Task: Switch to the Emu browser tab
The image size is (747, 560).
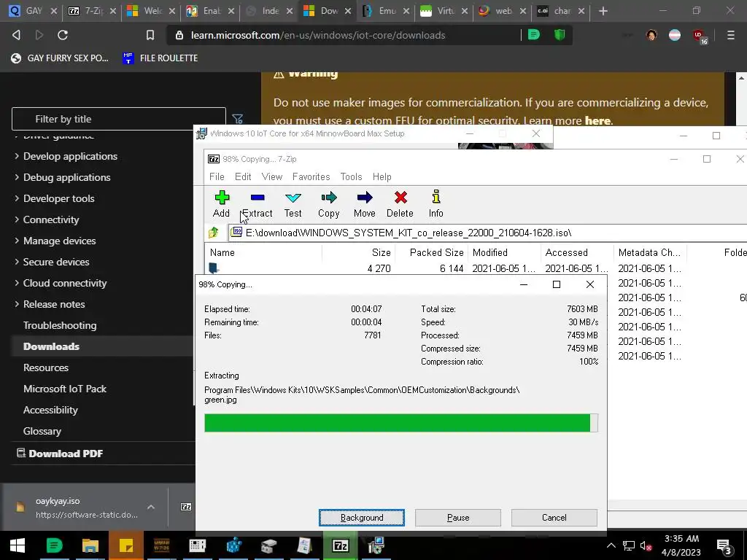Action: pos(385,11)
